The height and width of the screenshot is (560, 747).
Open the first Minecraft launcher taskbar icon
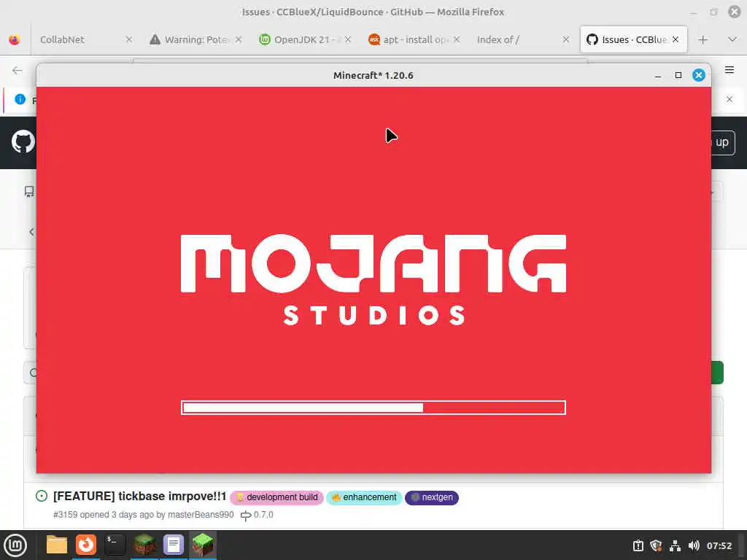(x=144, y=545)
